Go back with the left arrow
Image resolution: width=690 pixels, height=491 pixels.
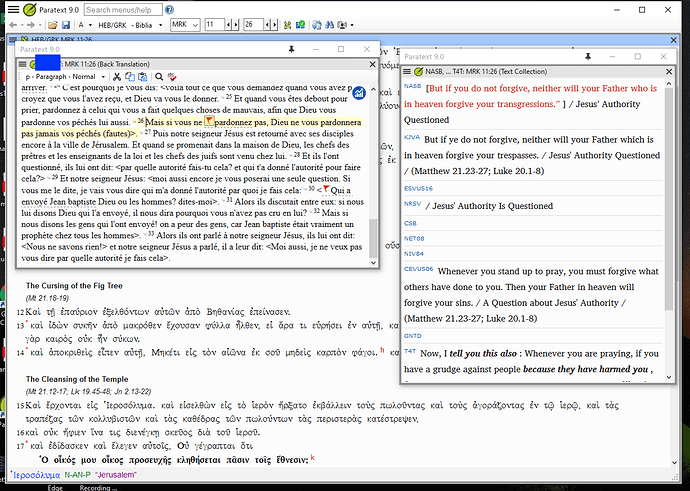13,25
